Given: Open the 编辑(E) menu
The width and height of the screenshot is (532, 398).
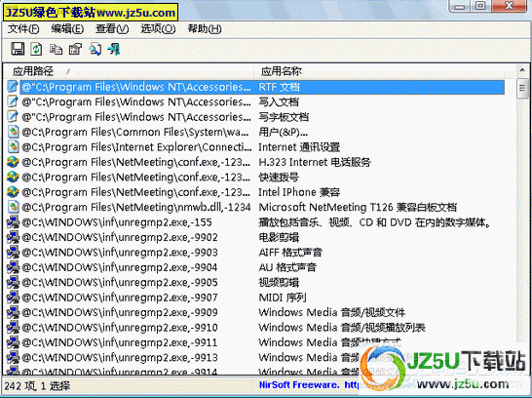Looking at the screenshot, I should tap(67, 29).
